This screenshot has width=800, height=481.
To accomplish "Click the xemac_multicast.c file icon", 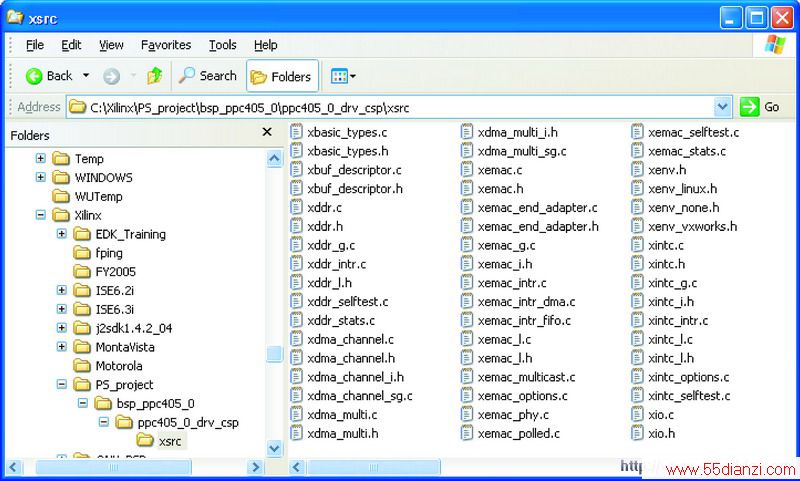I will pyautogui.click(x=467, y=377).
